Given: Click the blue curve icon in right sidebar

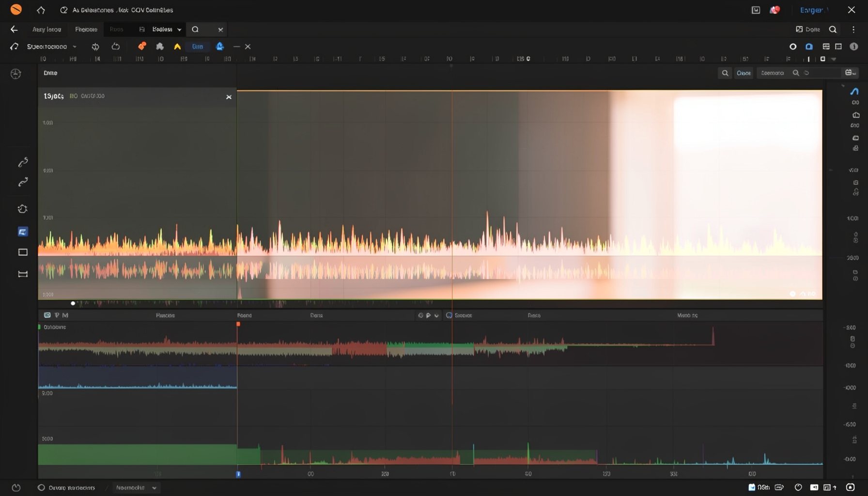Looking at the screenshot, I should click(x=855, y=92).
